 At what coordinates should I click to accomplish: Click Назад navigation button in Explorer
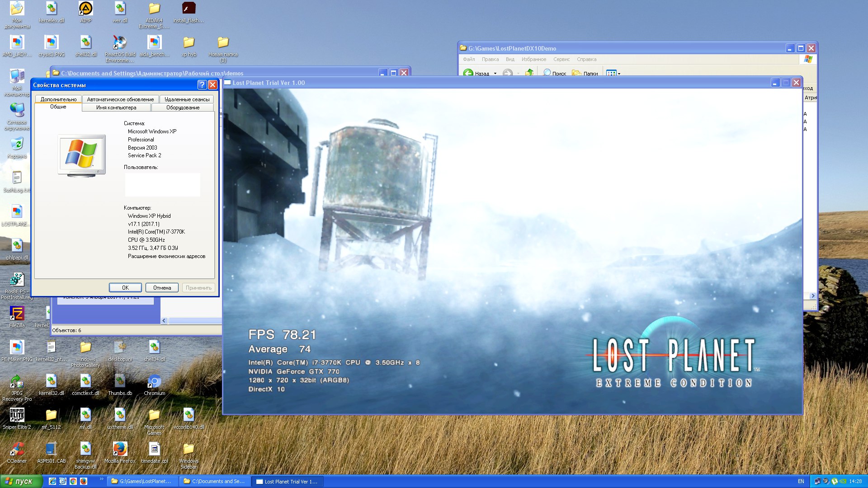pyautogui.click(x=477, y=73)
